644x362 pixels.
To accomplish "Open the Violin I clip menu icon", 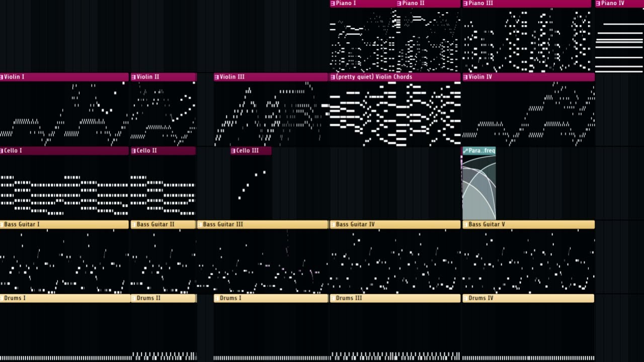I will [2, 77].
